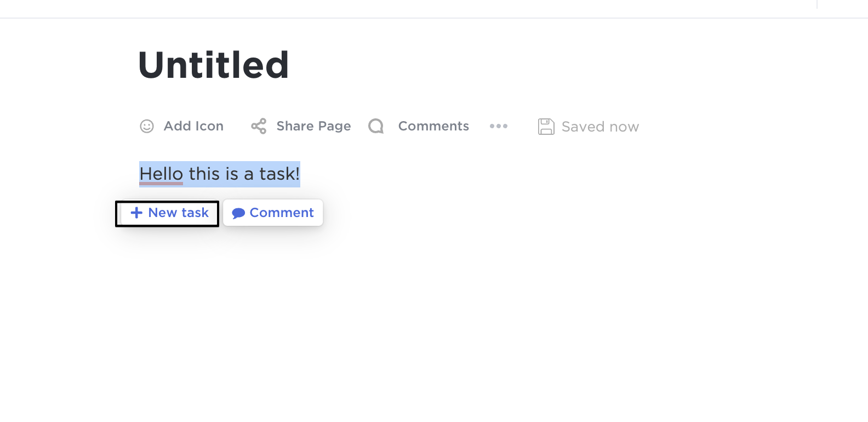Click the Saved now status text
868x422 pixels.
click(600, 127)
